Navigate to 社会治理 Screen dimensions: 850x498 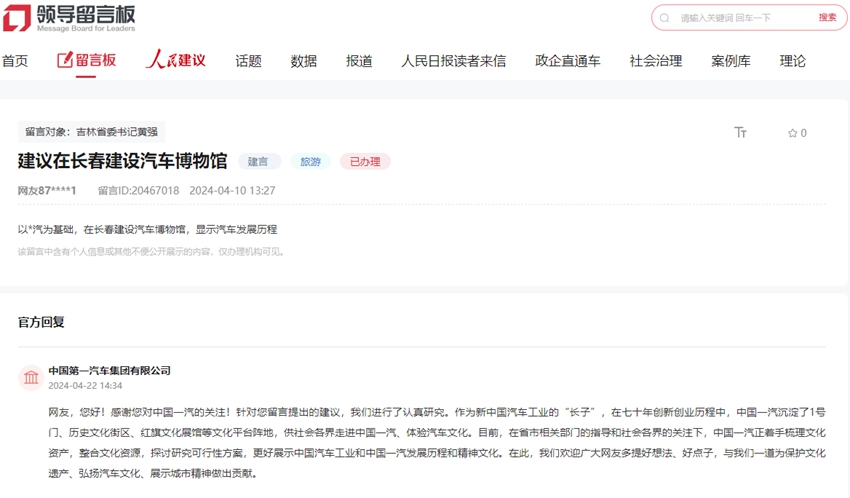pos(655,61)
